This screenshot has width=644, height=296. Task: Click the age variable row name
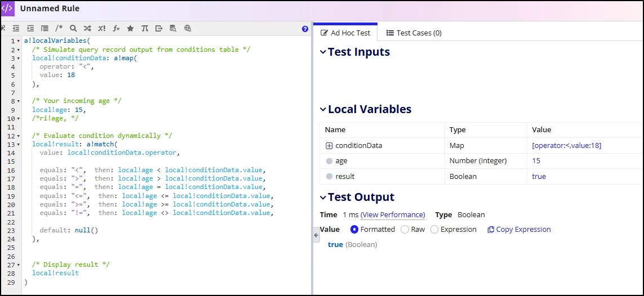click(x=341, y=161)
